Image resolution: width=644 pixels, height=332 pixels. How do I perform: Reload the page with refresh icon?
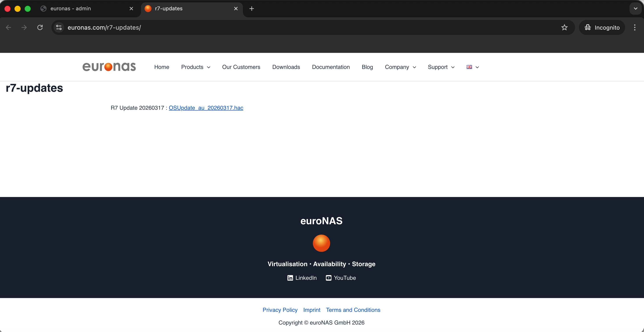coord(40,27)
